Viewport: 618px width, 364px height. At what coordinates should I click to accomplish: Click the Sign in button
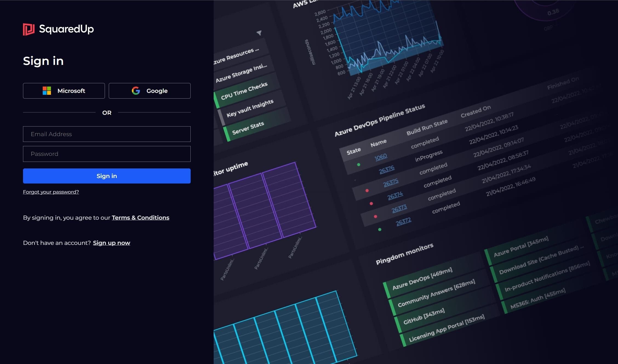click(107, 176)
